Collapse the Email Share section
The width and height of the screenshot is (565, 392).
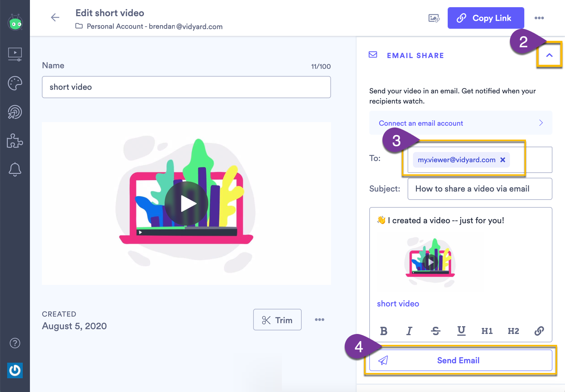549,55
